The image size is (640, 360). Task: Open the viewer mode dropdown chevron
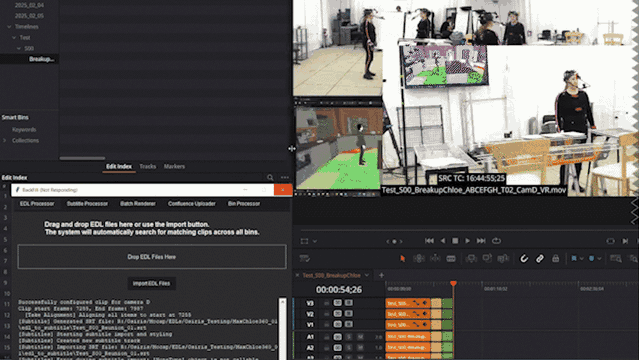pyautogui.click(x=315, y=241)
